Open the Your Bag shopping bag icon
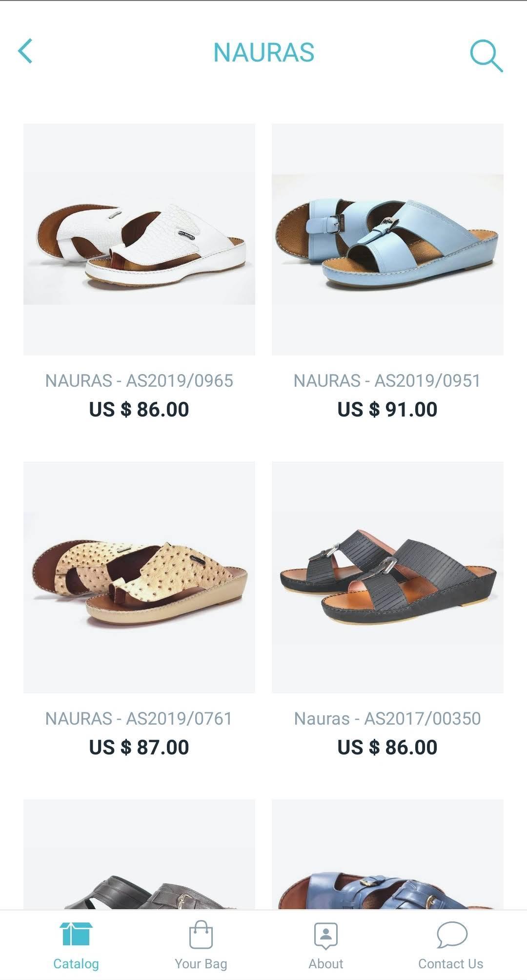 tap(201, 934)
